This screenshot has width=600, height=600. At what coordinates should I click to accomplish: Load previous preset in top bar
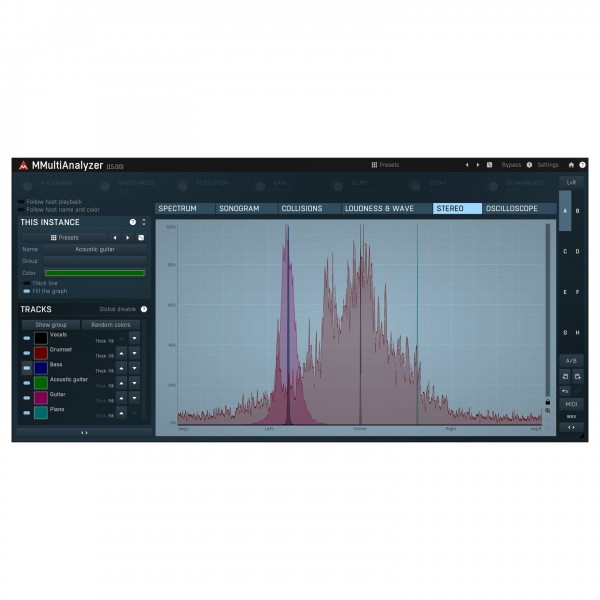coord(467,165)
